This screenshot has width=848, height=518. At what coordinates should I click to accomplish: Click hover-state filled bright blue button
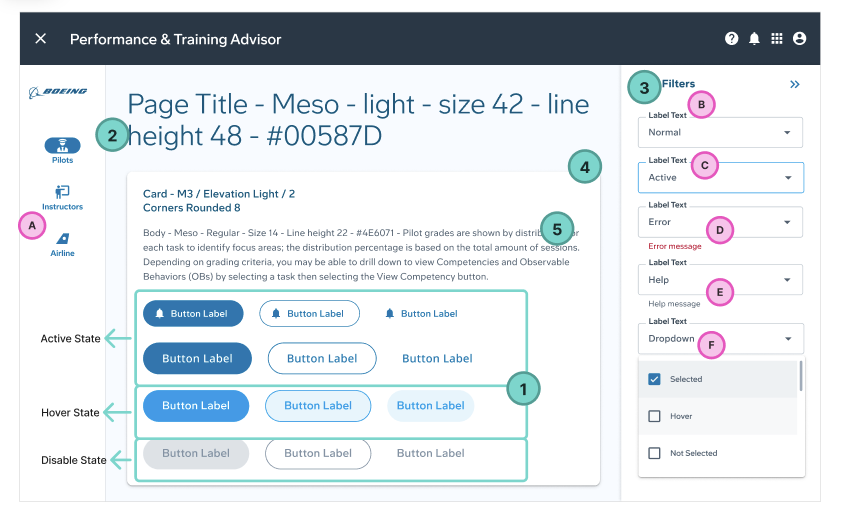[196, 406]
